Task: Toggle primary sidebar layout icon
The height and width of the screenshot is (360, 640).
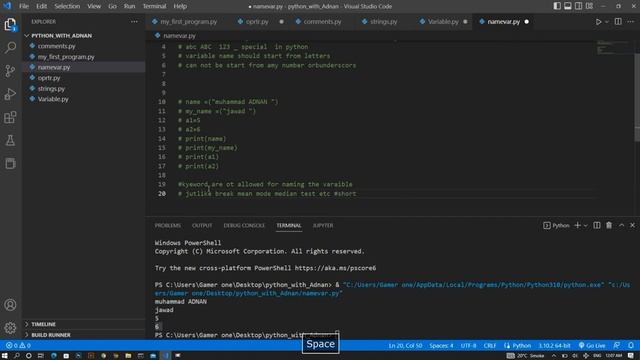Action: pyautogui.click(x=557, y=6)
